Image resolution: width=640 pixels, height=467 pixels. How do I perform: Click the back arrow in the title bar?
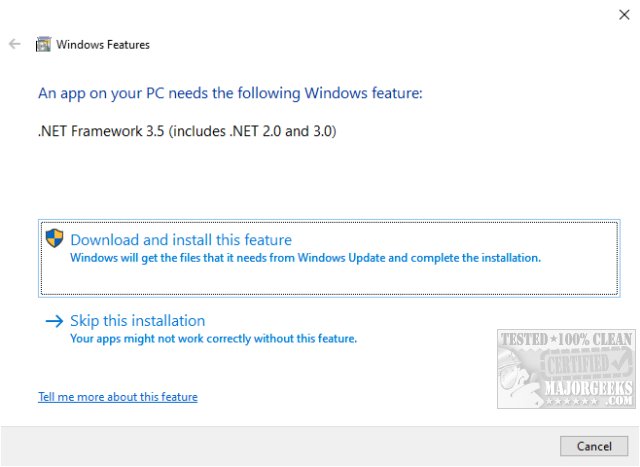point(14,44)
